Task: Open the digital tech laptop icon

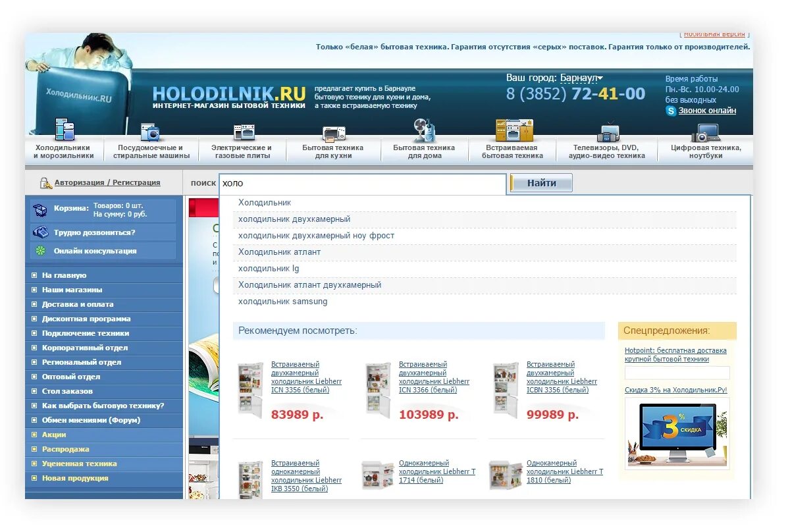Action: coord(706,133)
